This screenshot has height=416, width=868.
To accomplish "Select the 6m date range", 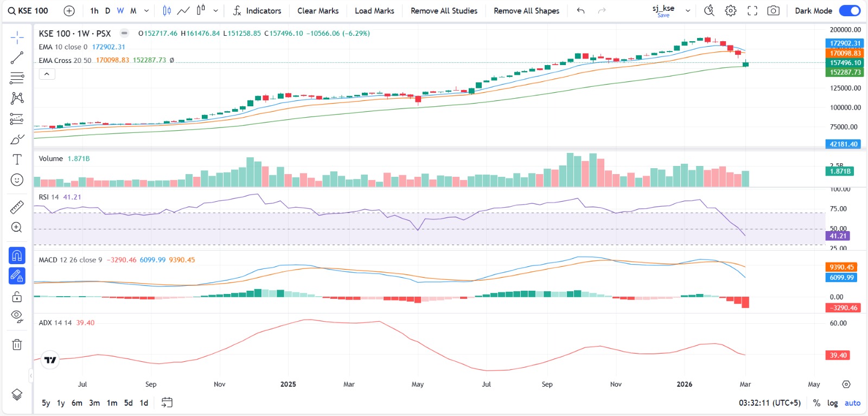I will point(77,403).
